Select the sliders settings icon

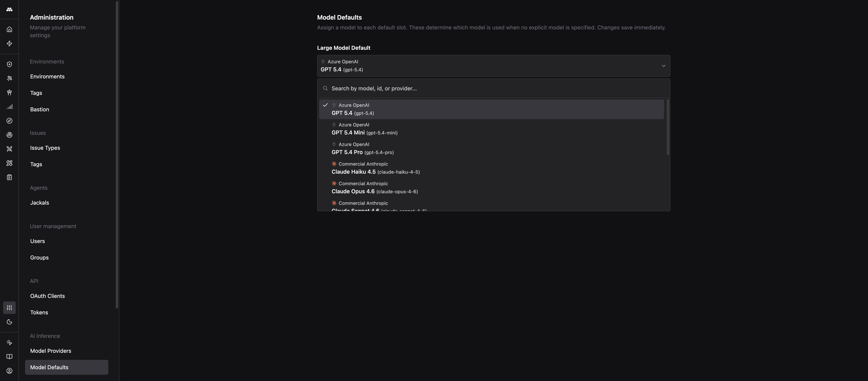(9, 307)
